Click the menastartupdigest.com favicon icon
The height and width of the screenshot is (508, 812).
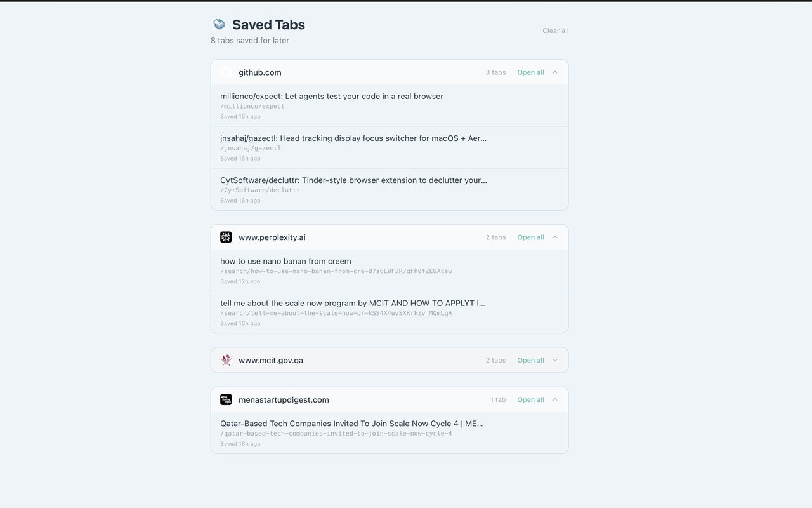point(226,399)
